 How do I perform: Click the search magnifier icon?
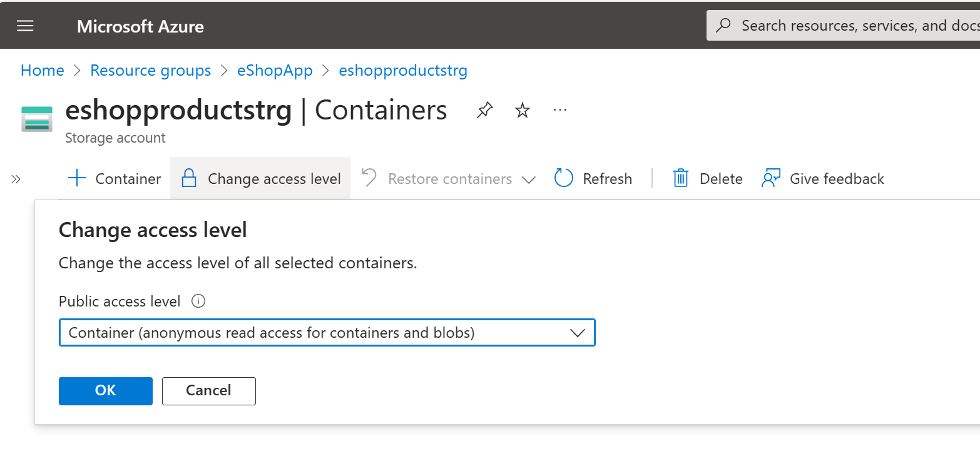coord(723,26)
